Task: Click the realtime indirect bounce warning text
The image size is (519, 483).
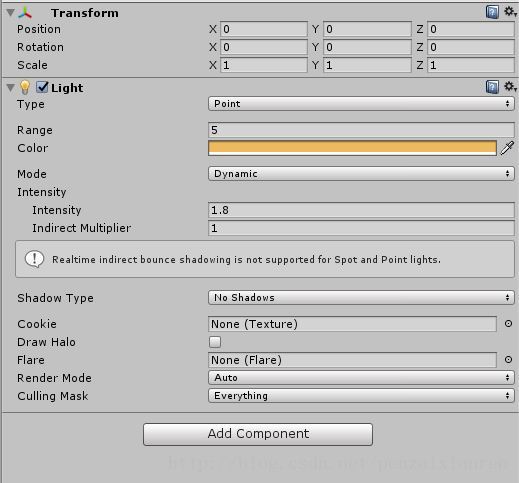Action: pyautogui.click(x=246, y=259)
